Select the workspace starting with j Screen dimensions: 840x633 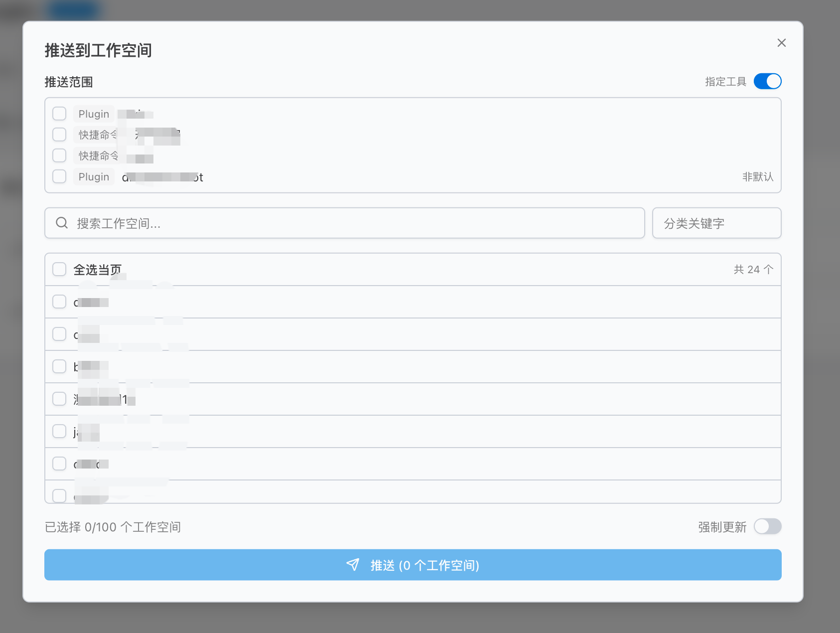pyautogui.click(x=59, y=431)
